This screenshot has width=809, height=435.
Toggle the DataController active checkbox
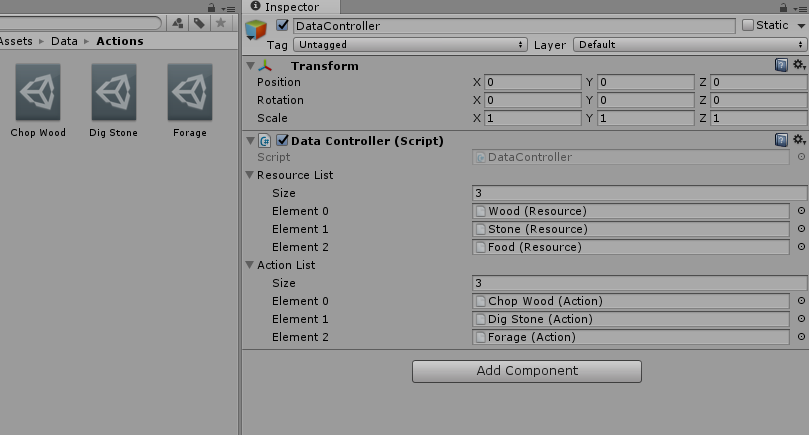[x=282, y=26]
